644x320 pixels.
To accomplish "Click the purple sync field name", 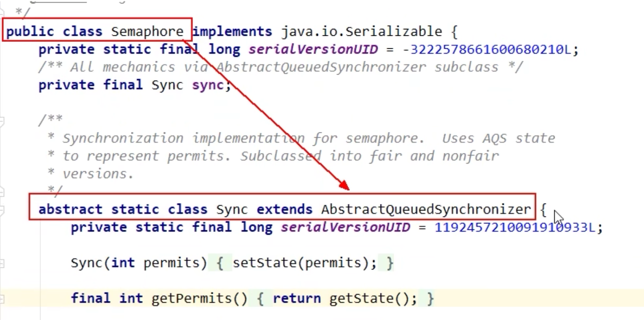I will (207, 85).
